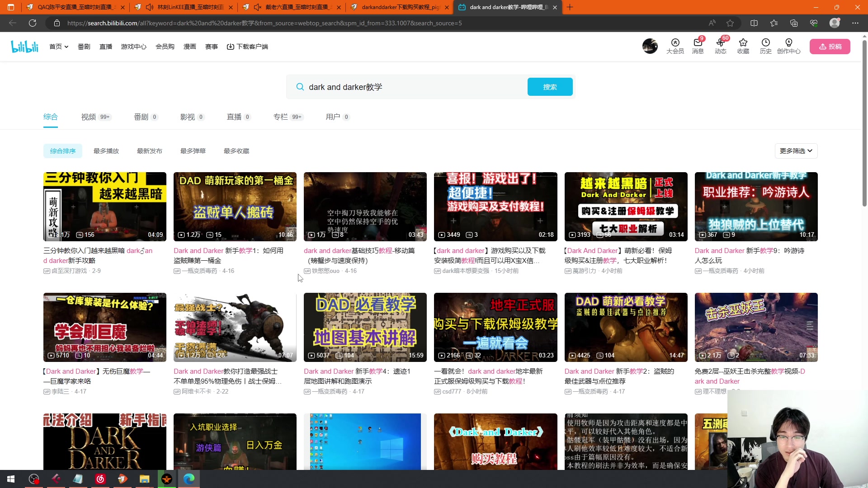Expand the 首页 dropdown menu
The image size is (868, 488).
tap(59, 47)
